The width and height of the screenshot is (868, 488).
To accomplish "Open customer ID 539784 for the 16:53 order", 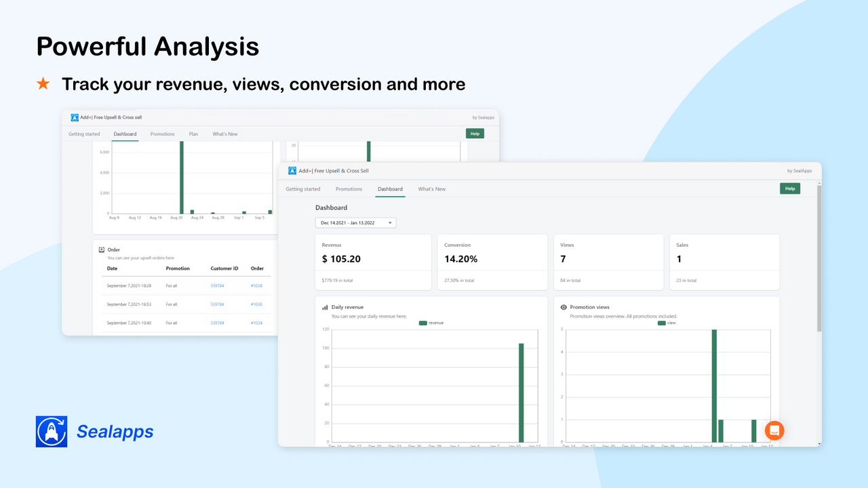I will [217, 304].
